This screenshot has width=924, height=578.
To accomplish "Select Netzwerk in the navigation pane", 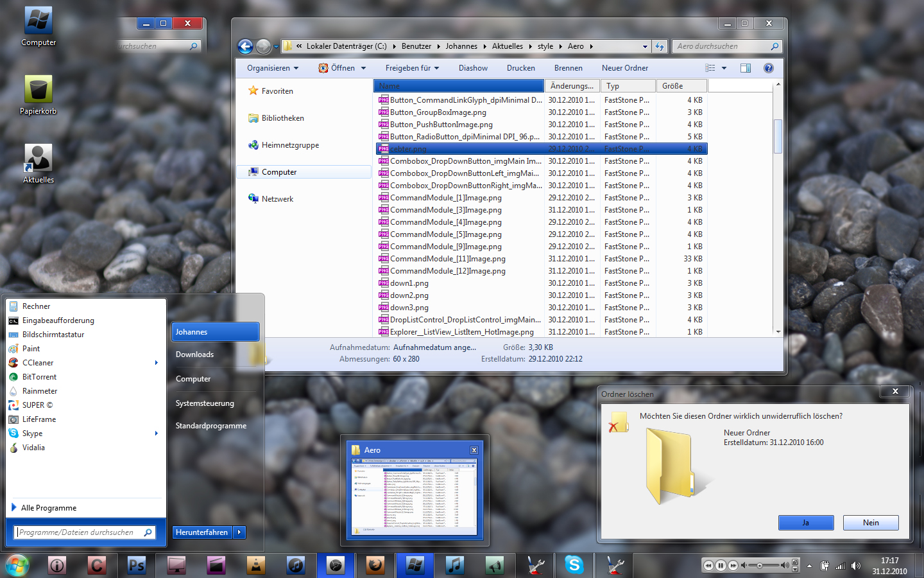I will point(277,199).
